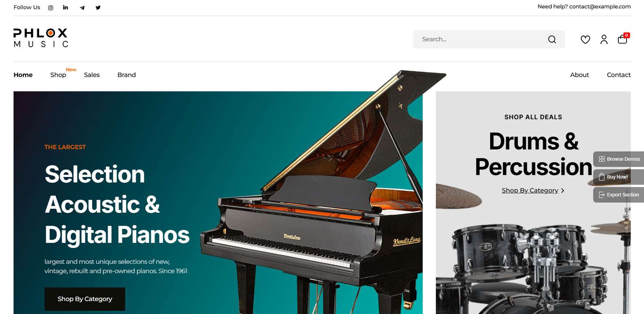Open the Shop menu item
The image size is (644, 314).
click(x=58, y=75)
